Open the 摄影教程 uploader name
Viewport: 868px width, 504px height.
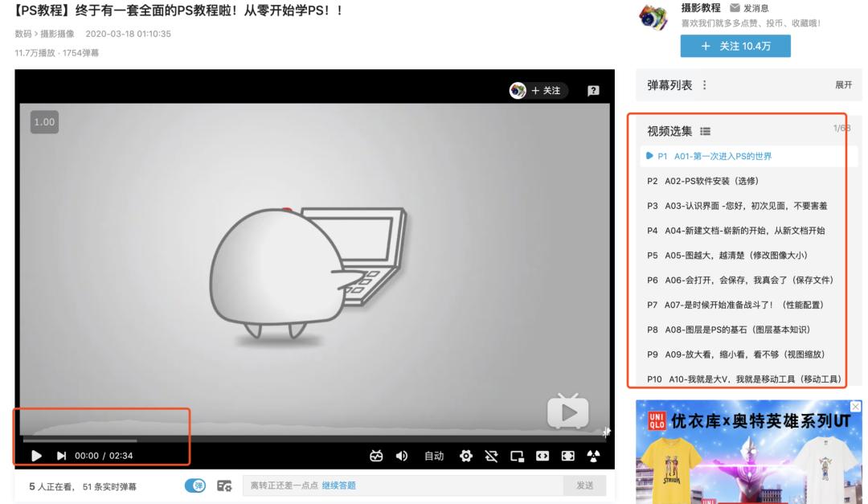point(701,8)
